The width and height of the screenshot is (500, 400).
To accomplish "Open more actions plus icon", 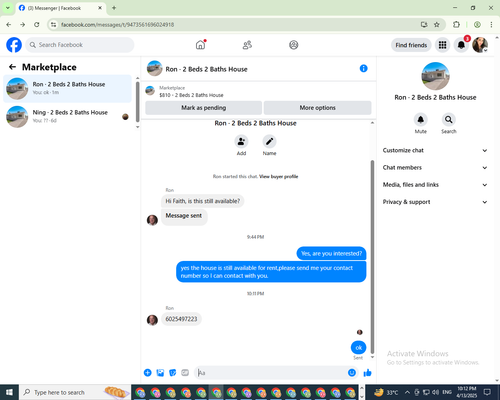I will (148, 373).
